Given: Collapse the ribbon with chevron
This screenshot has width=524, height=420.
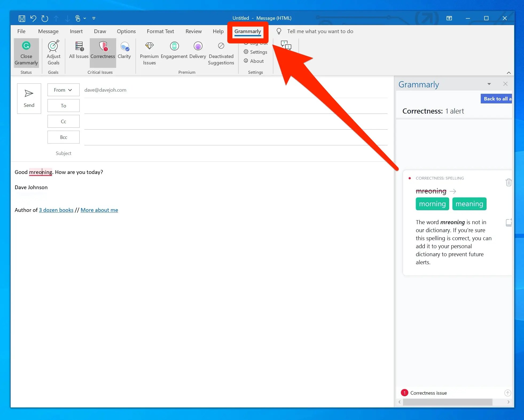Looking at the screenshot, I should [509, 73].
